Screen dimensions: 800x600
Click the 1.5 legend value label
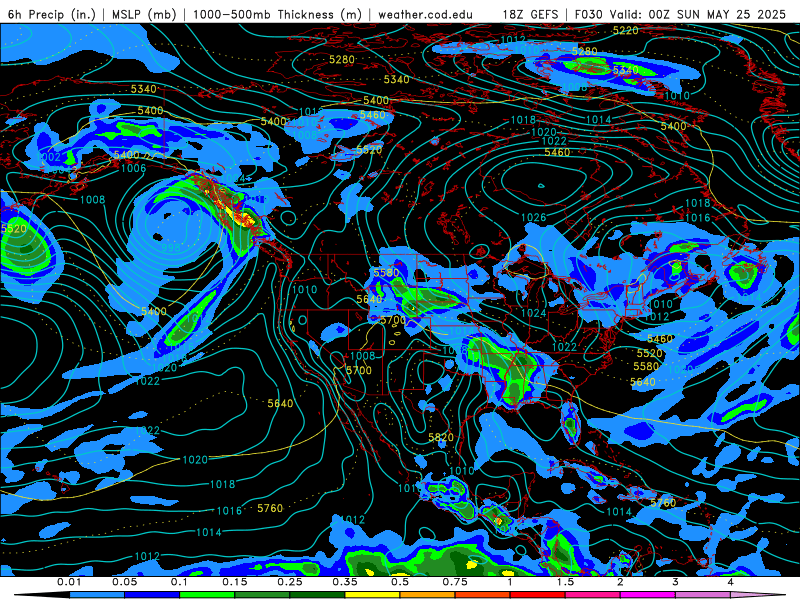[565, 582]
